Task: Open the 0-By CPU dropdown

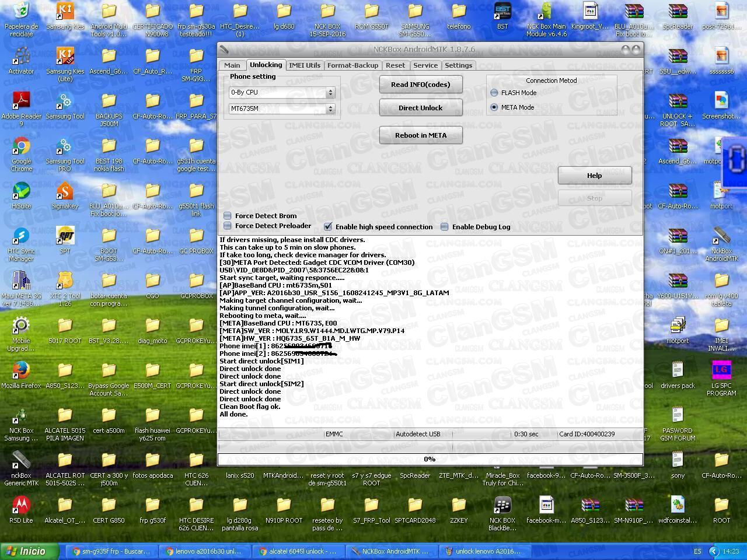Action: [282, 92]
